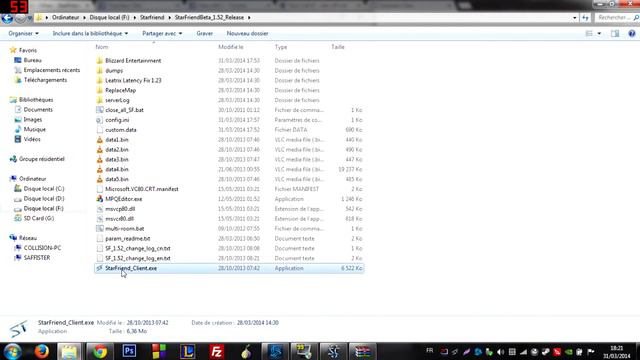Image resolution: width=640 pixels, height=360 pixels.
Task: Click the config.ini file icon
Action: [x=100, y=120]
